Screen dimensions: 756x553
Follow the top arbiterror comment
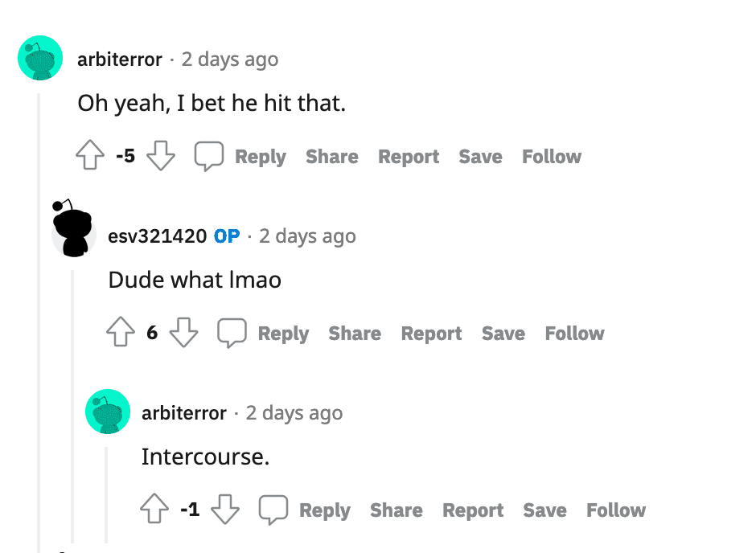coord(551,157)
